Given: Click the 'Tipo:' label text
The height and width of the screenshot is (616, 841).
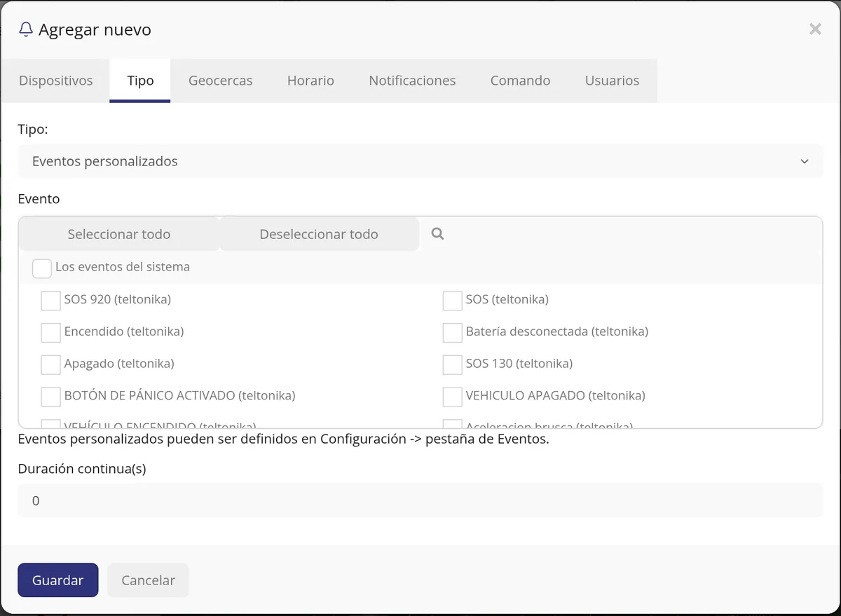Looking at the screenshot, I should click(33, 130).
